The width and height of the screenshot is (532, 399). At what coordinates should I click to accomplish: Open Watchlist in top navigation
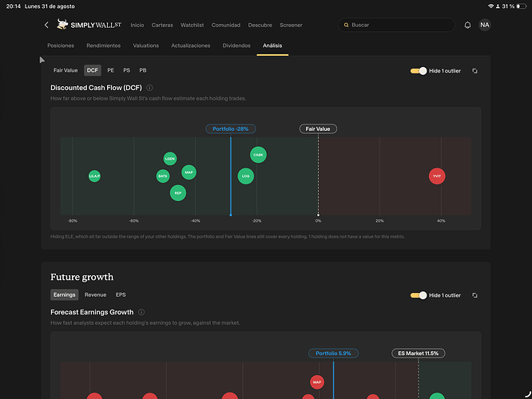[192, 25]
